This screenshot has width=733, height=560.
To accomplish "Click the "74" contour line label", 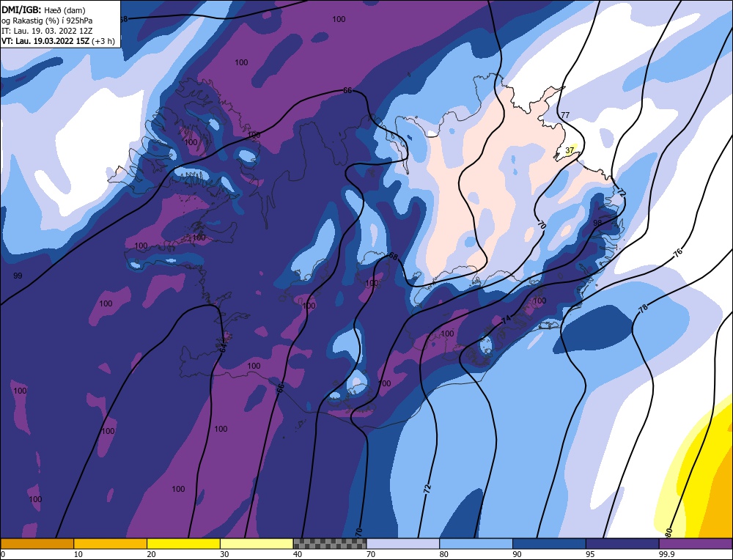I will coord(506,320).
